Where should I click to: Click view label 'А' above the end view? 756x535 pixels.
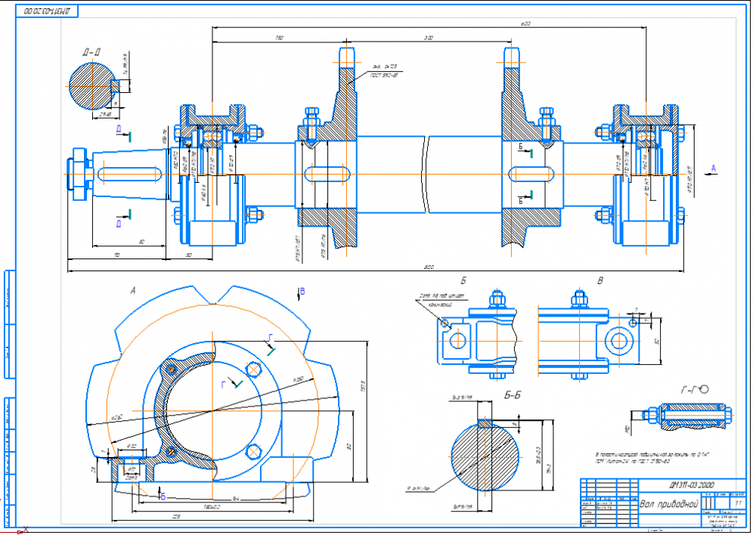(x=132, y=291)
